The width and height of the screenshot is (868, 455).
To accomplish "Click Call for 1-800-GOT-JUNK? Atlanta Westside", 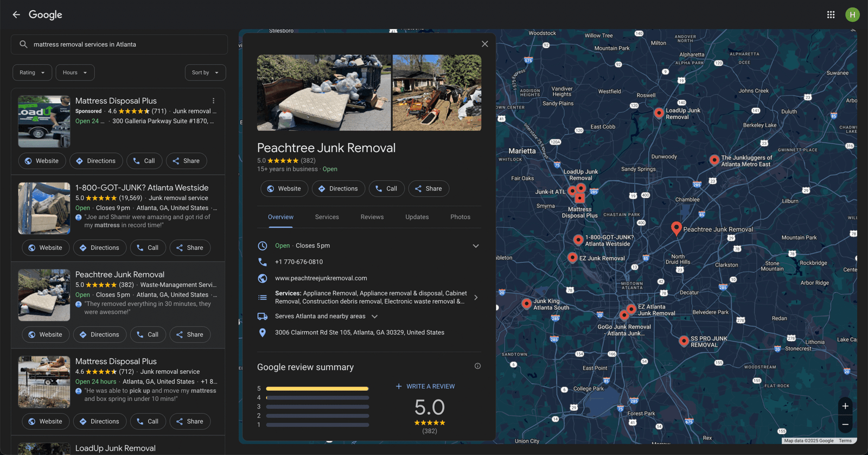I will (148, 248).
